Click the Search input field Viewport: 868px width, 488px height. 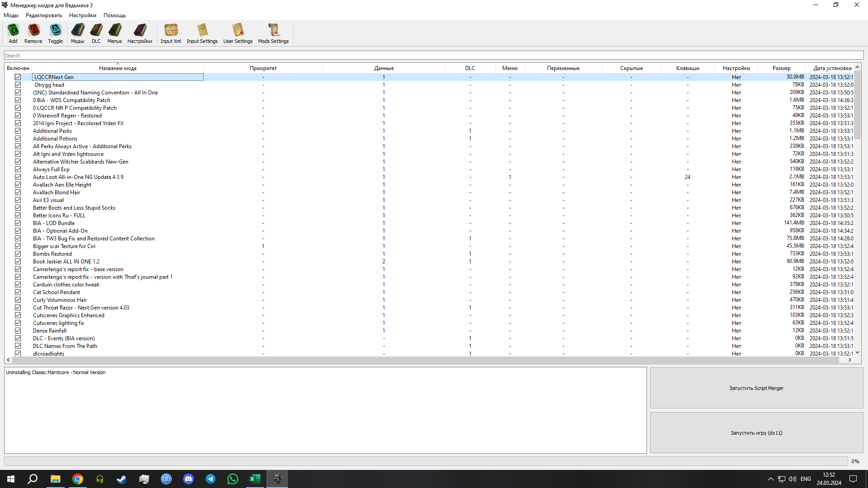(x=434, y=56)
